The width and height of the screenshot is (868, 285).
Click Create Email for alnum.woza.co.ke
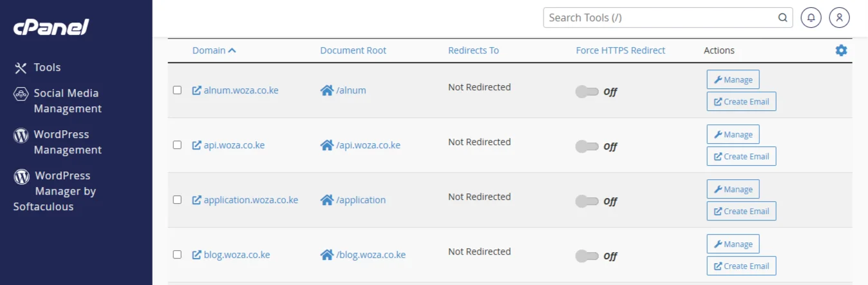[x=741, y=101]
